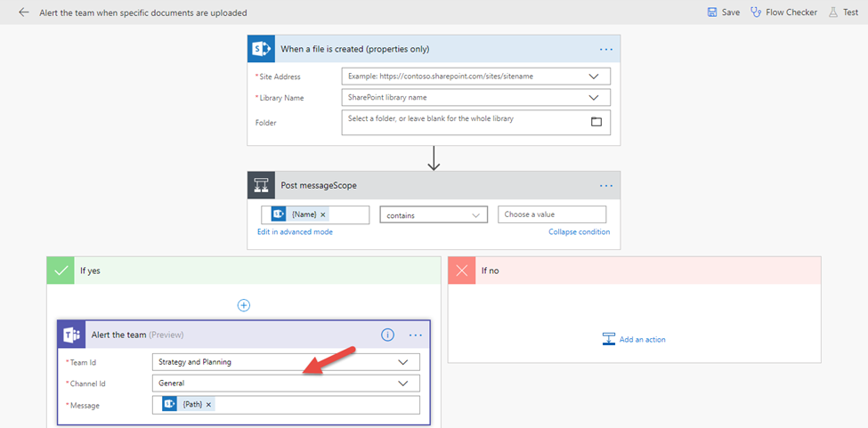This screenshot has height=428, width=868.
Task: Click the info icon on Alert the team
Action: click(x=387, y=335)
